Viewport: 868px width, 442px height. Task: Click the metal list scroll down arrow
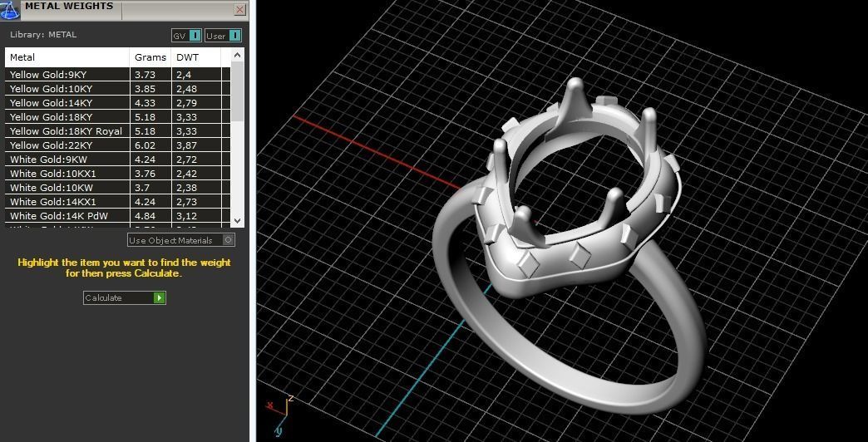point(238,220)
